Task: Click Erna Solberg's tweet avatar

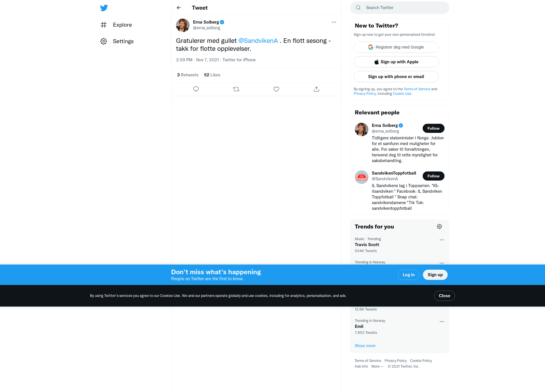Action: pos(183,25)
